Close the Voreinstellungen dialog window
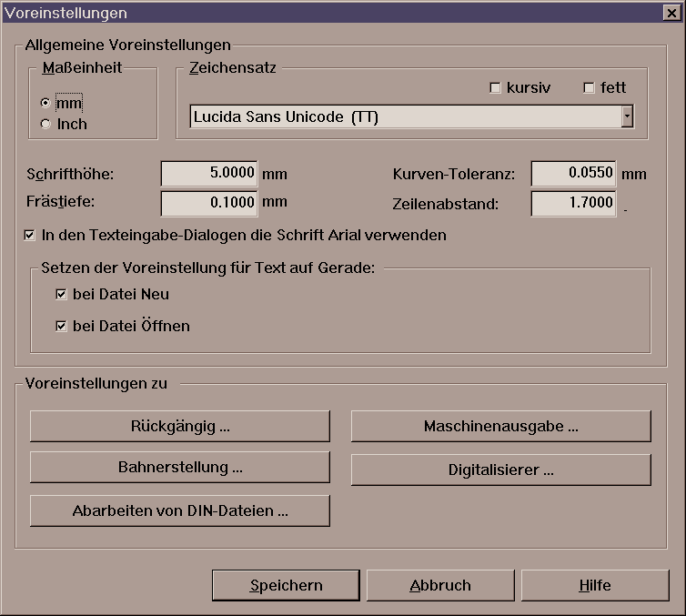 (x=672, y=13)
